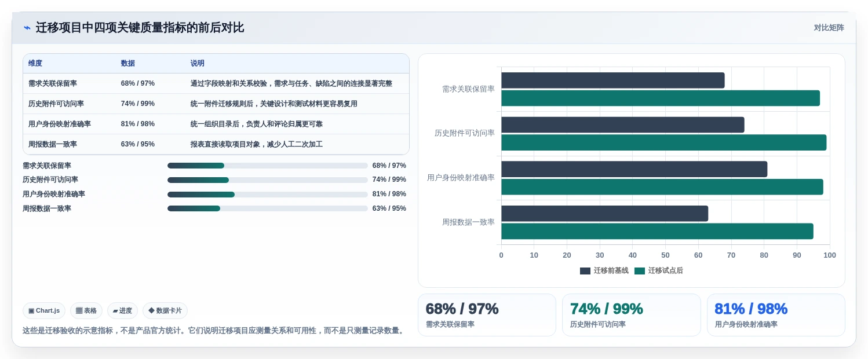Select the 历史附件可访问率 table row label
This screenshot has width=868, height=359.
pos(56,104)
